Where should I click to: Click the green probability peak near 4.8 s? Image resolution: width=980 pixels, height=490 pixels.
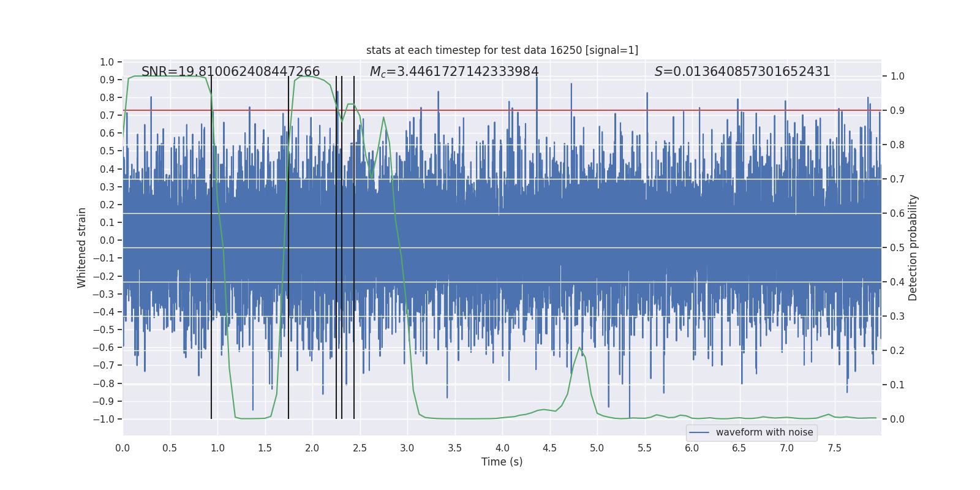[579, 348]
